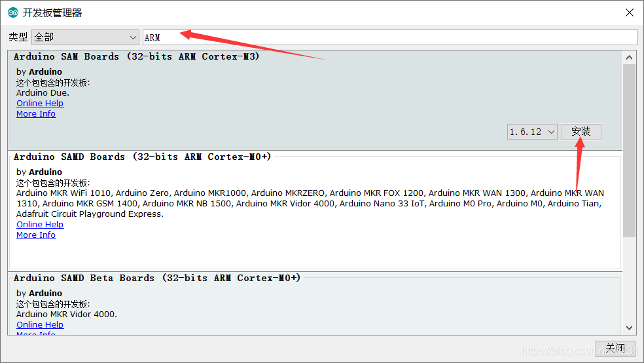Viewport: 644px width, 363px height.
Task: Select the Arduino SAMD Beta Boards title
Action: (157, 278)
